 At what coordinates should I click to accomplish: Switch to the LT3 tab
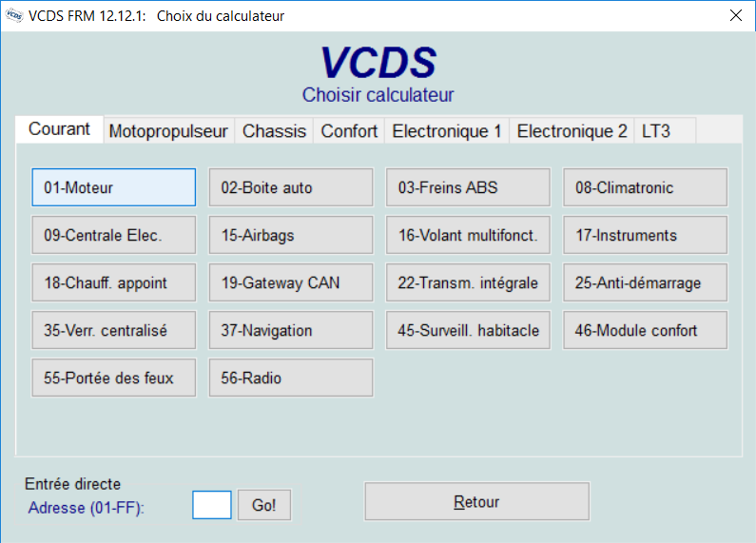click(x=665, y=130)
